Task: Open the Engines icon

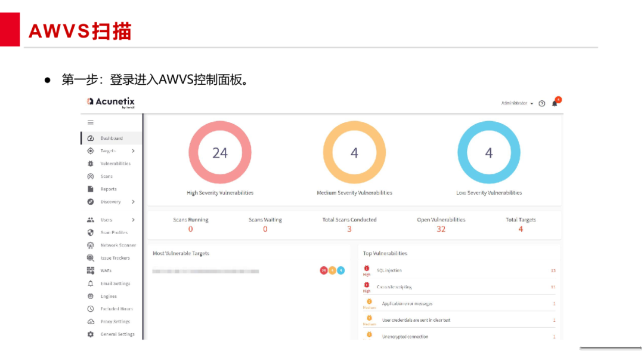Action: [91, 296]
